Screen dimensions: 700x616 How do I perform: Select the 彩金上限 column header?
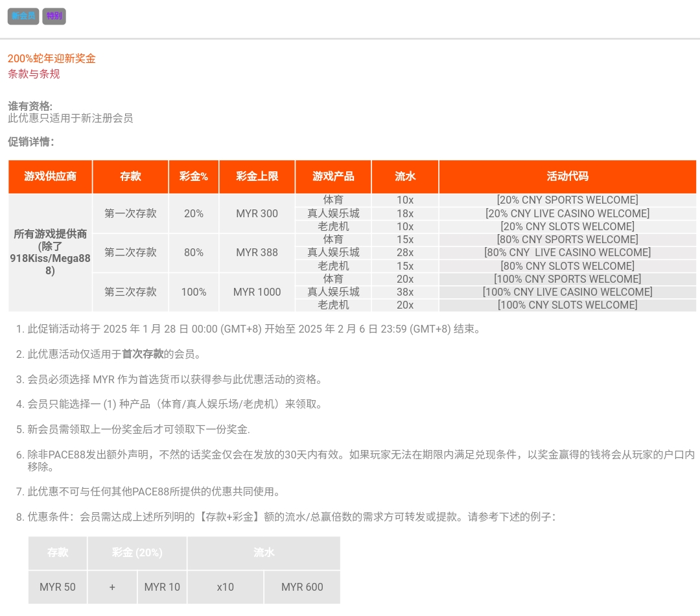[x=257, y=176]
